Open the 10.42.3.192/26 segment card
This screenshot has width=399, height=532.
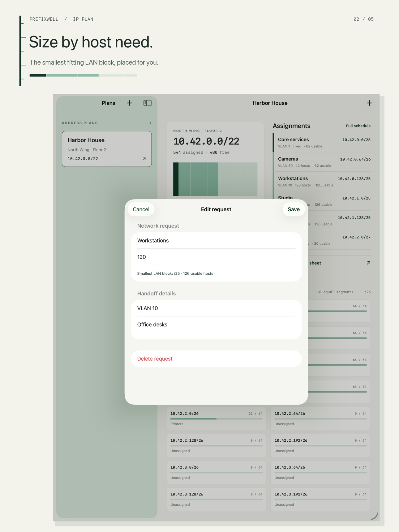(320, 499)
